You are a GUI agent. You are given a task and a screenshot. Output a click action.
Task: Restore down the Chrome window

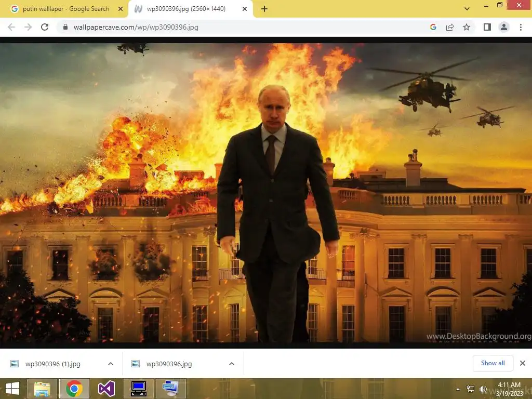click(500, 5)
